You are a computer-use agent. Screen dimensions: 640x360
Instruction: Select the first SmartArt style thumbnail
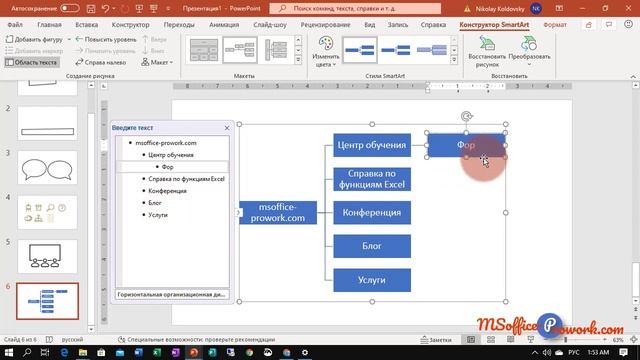point(360,50)
